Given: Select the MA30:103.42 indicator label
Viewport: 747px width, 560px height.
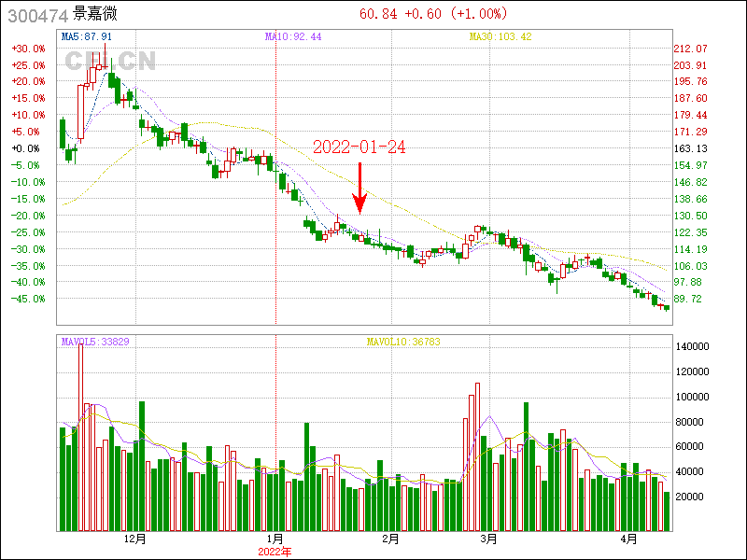Looking at the screenshot, I should pos(500,36).
